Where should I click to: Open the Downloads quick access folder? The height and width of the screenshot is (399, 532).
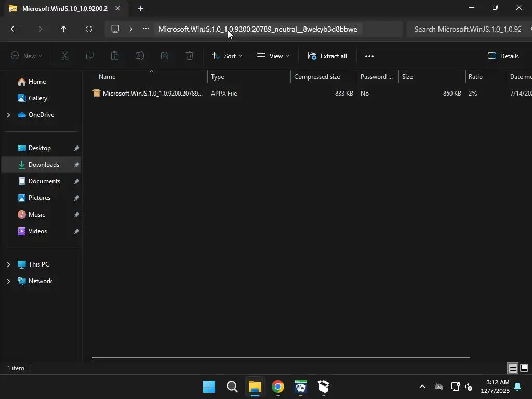point(44,165)
